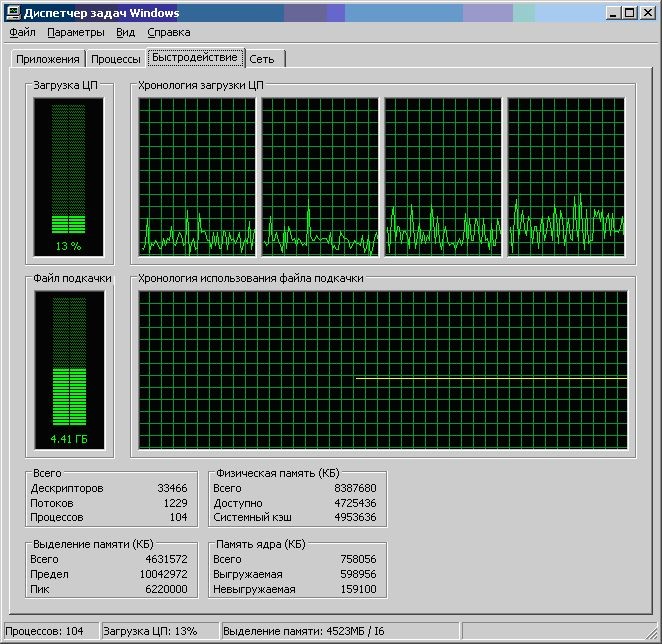This screenshot has height=644, width=662.
Task: Click the fourth CPU load history graph
Action: pos(566,177)
